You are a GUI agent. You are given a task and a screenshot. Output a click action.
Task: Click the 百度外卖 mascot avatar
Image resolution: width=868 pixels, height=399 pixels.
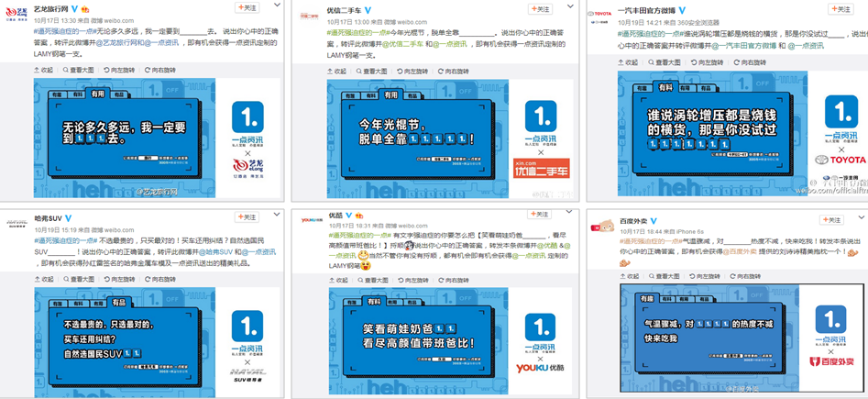(x=603, y=226)
